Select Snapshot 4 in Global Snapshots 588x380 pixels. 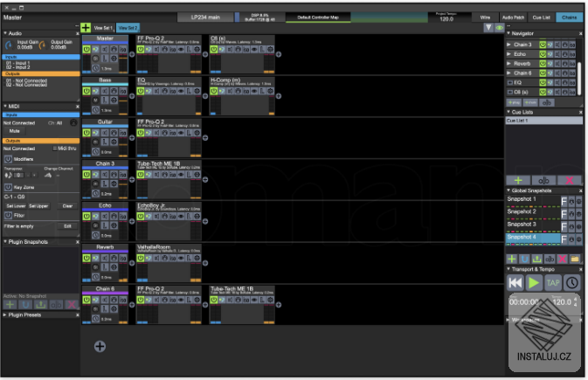532,238
